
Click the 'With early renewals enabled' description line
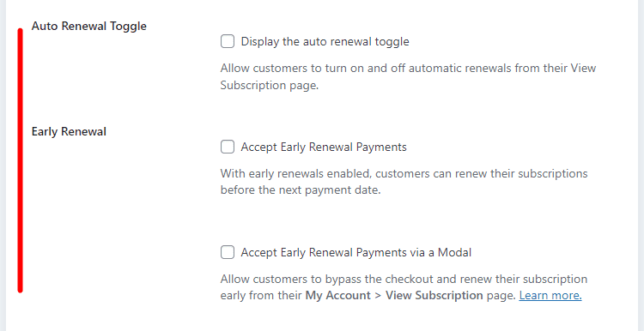pos(404,173)
